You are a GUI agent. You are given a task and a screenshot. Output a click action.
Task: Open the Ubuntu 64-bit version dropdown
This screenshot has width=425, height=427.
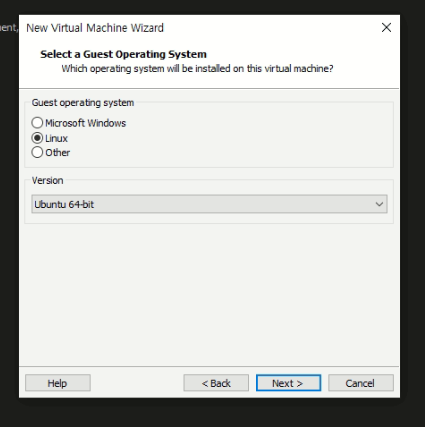(209, 204)
